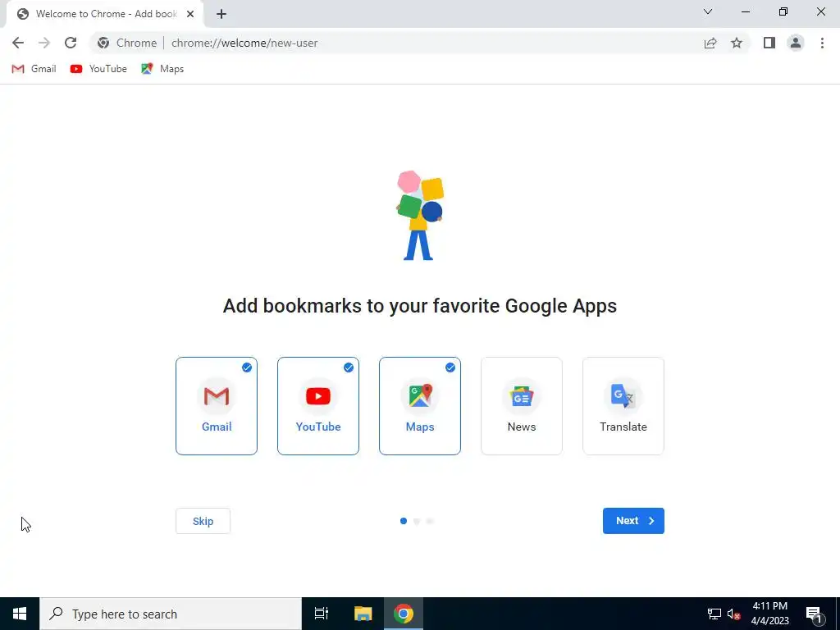Open a new tab with plus button
840x630 pixels.
pos(221,14)
